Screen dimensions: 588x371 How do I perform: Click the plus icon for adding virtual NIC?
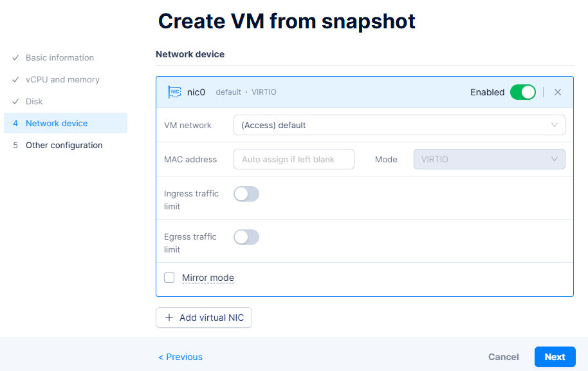[169, 318]
